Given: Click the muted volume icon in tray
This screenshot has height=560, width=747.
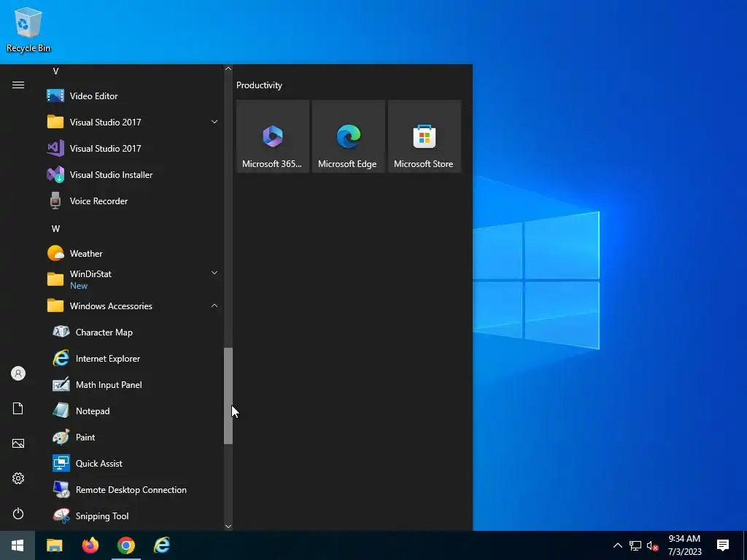Looking at the screenshot, I should pyautogui.click(x=652, y=545).
